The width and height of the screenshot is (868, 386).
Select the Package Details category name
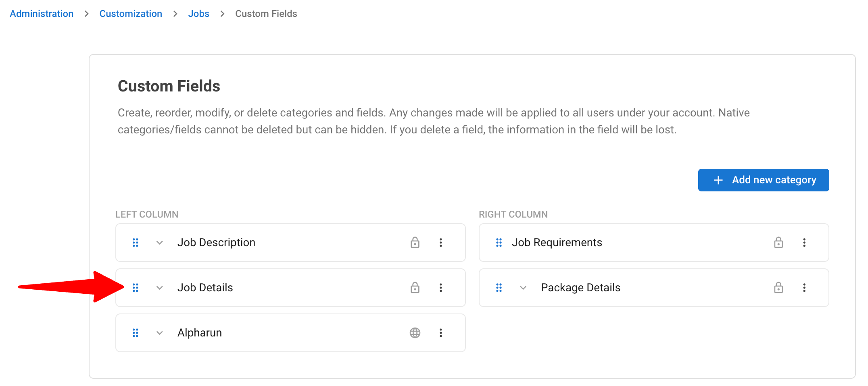tap(580, 288)
